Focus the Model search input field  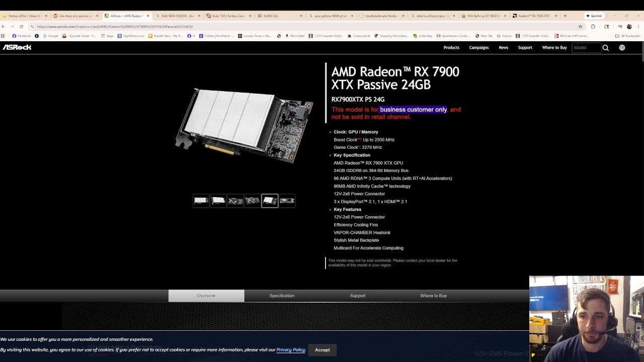(586, 48)
